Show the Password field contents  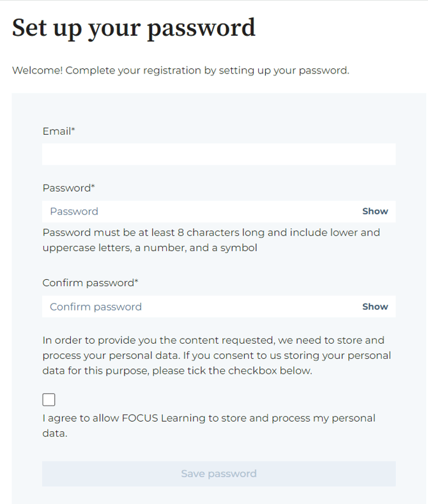coord(375,211)
